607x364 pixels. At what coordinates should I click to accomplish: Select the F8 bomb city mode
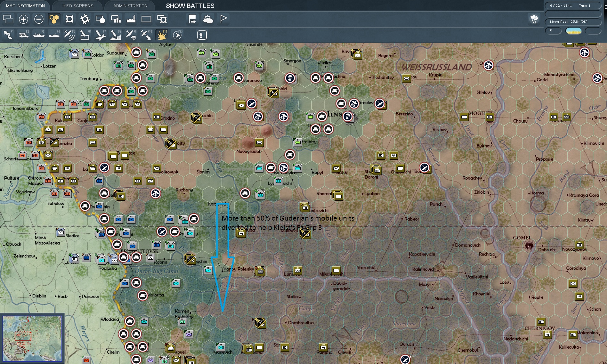pyautogui.click(x=116, y=35)
